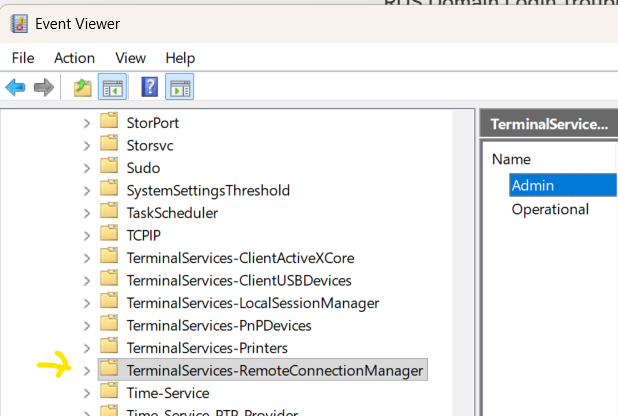The width and height of the screenshot is (618, 416).
Task: Click TerminalServices-Printers label
Action: tap(207, 348)
